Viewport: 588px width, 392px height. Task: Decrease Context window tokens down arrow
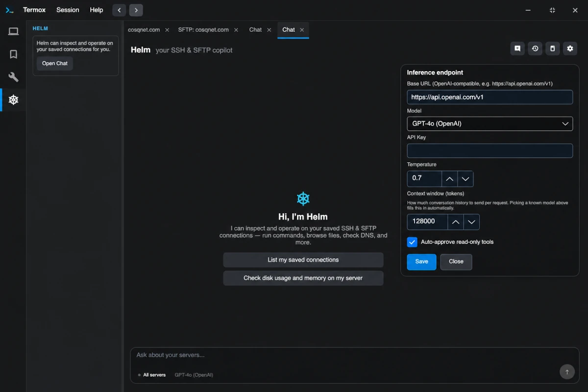471,222
